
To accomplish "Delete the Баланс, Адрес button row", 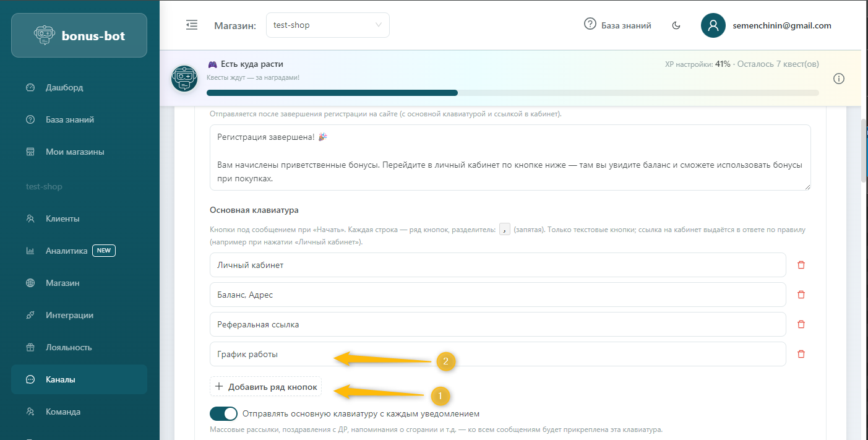I will [801, 295].
